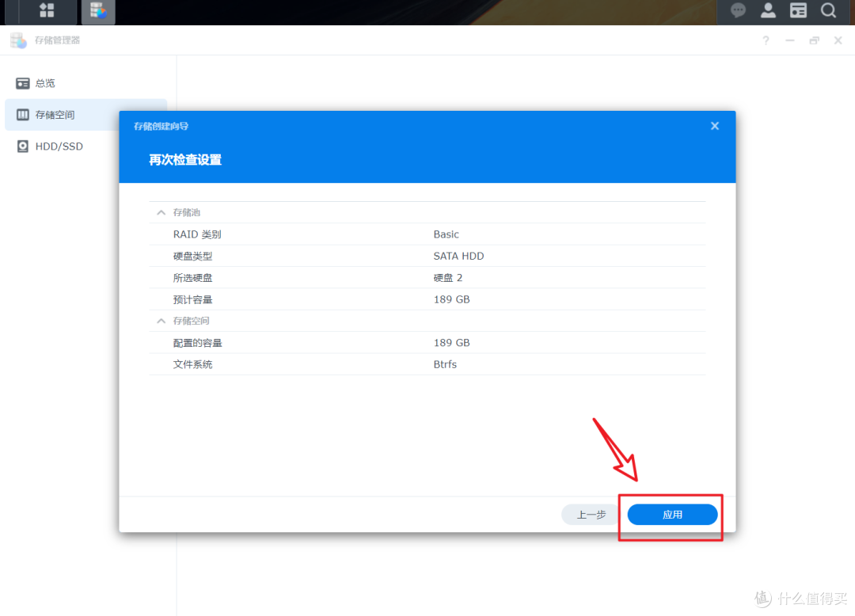Screen dimensions: 855x616
Task: Collapse the 存储池 section
Action: (x=161, y=212)
